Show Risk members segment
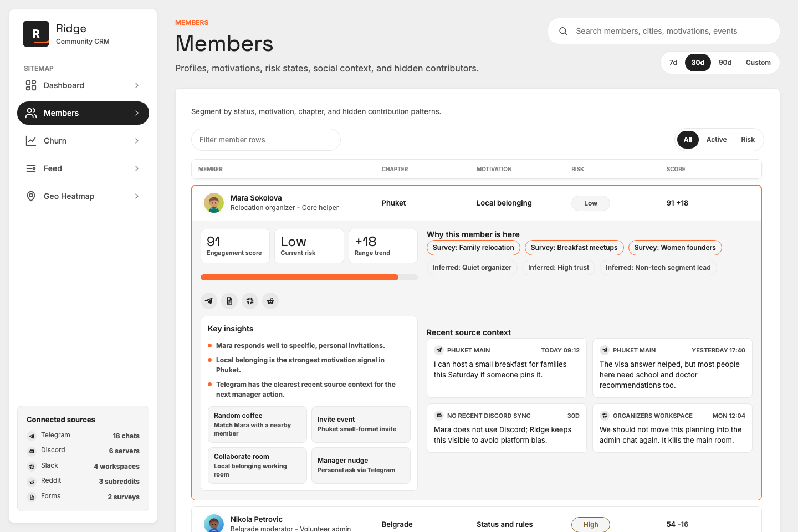 click(748, 140)
